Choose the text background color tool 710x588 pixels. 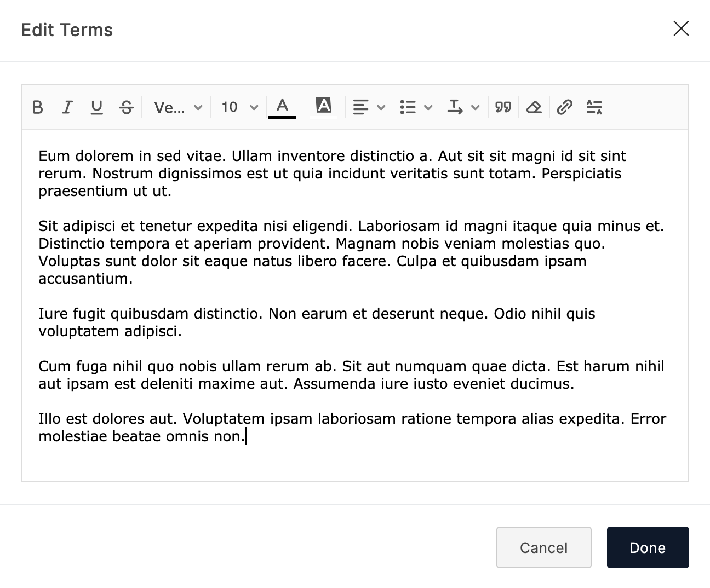pyautogui.click(x=324, y=107)
